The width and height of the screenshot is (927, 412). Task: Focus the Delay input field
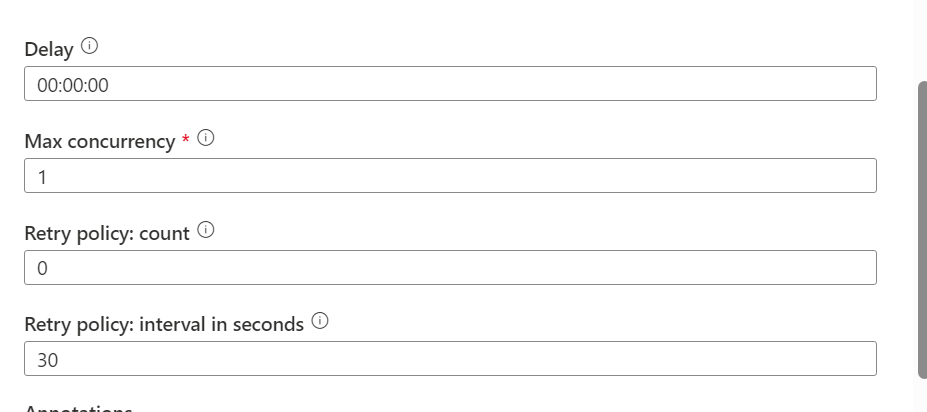450,83
